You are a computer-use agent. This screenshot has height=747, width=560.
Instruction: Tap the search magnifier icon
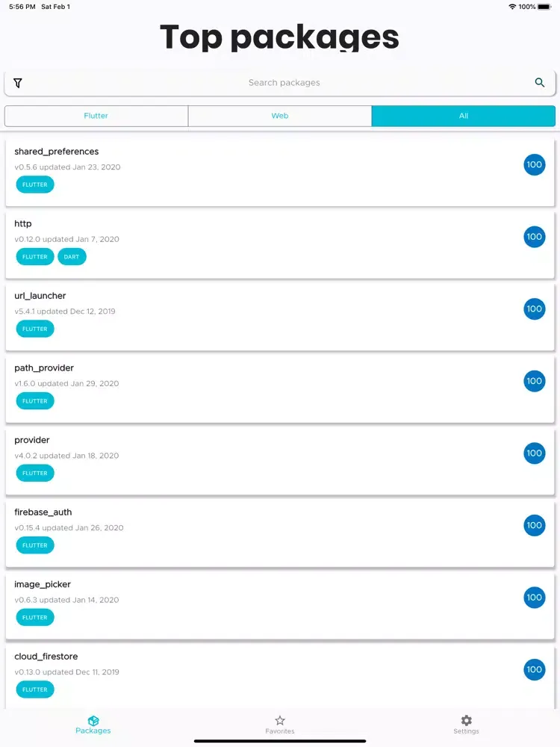click(540, 83)
